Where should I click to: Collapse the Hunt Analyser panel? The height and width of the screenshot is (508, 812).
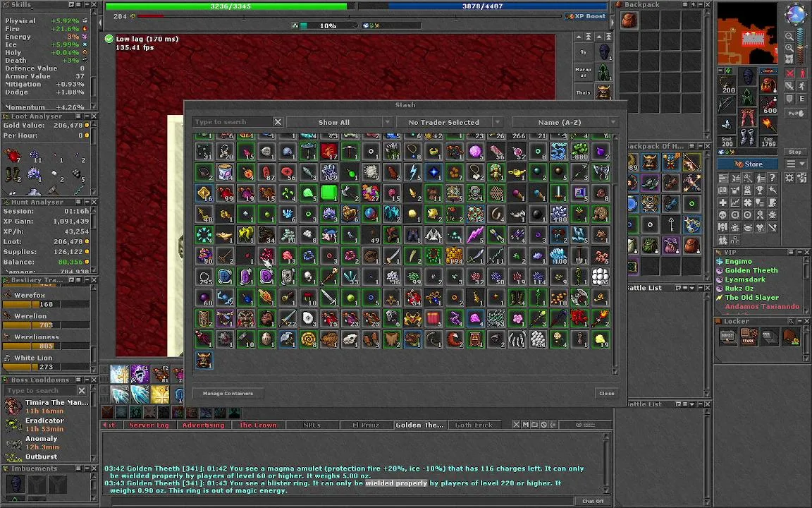[x=87, y=202]
